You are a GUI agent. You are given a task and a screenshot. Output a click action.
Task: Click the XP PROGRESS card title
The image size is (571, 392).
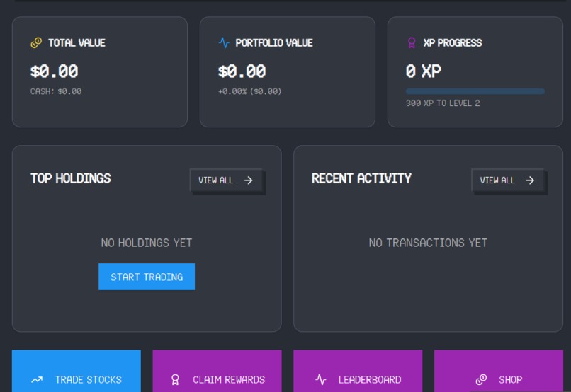pos(453,43)
